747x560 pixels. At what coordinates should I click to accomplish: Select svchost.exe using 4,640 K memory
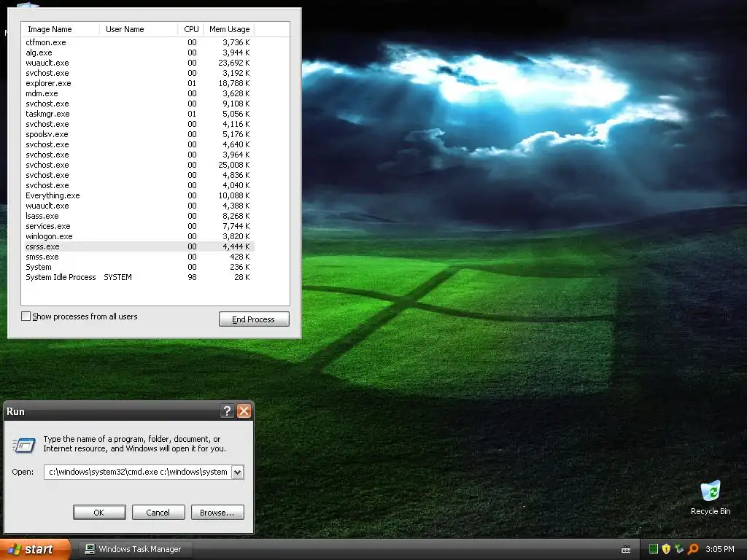click(x=139, y=144)
